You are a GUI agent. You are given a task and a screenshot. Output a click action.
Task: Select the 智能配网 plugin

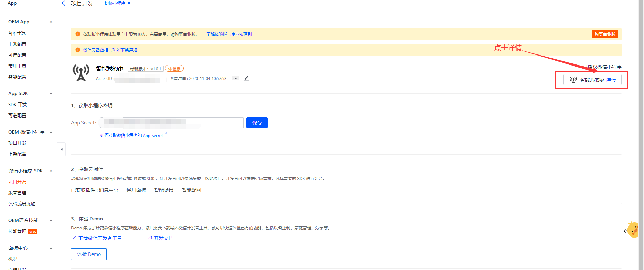coord(192,190)
